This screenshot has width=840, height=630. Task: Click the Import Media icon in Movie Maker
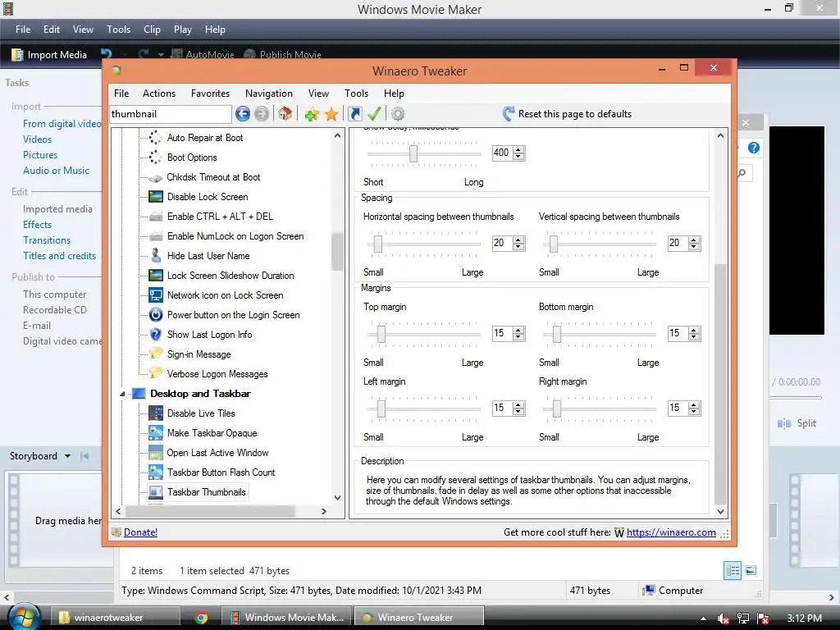coord(18,55)
